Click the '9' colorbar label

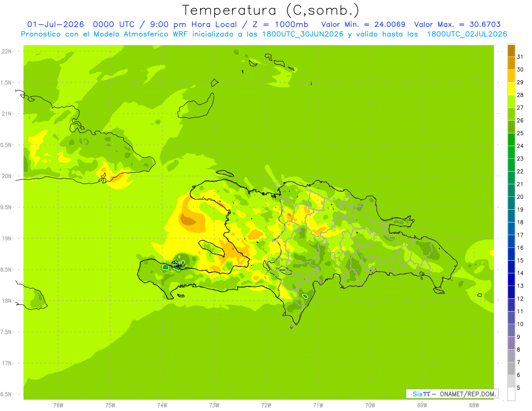click(518, 337)
